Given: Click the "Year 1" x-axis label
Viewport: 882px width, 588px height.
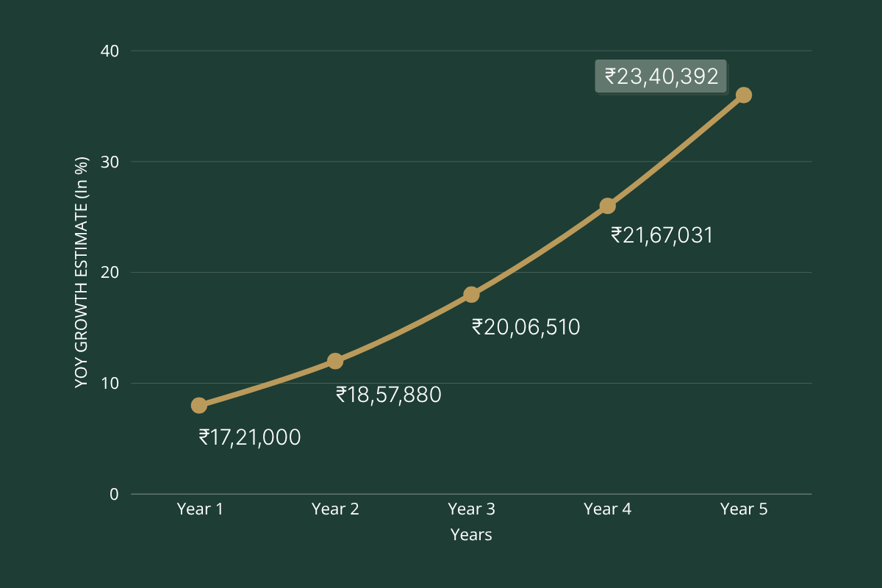Looking at the screenshot, I should point(199,509).
